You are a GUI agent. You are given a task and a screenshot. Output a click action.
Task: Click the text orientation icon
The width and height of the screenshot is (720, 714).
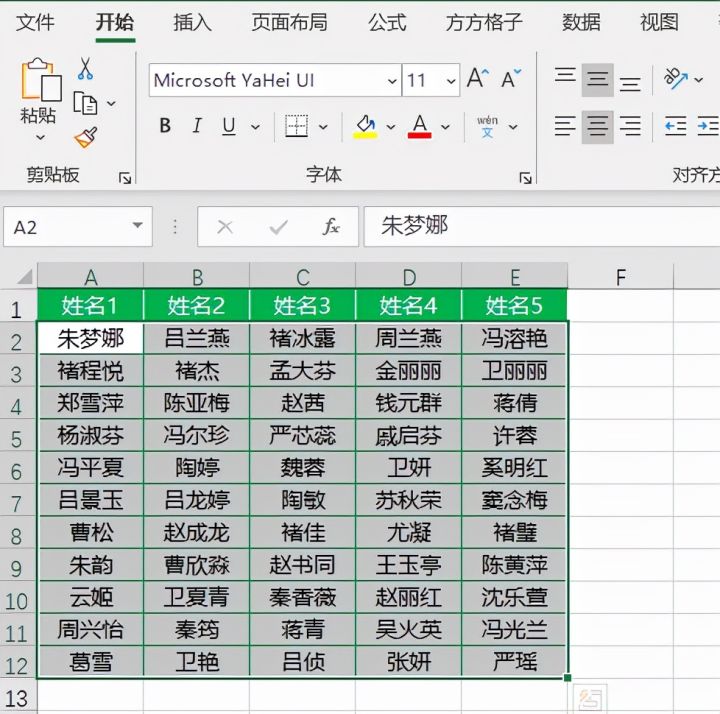[x=675, y=79]
